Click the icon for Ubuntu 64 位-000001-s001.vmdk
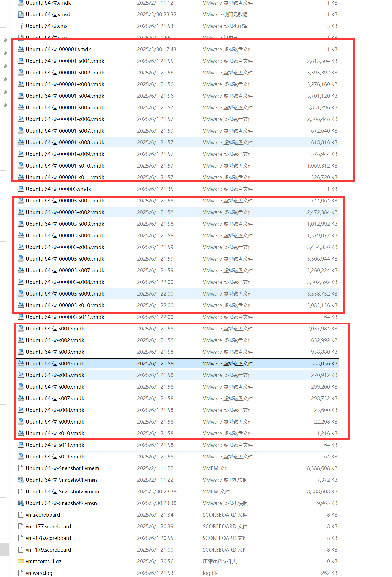Image resolution: width=392 pixels, height=577 pixels. click(x=21, y=61)
